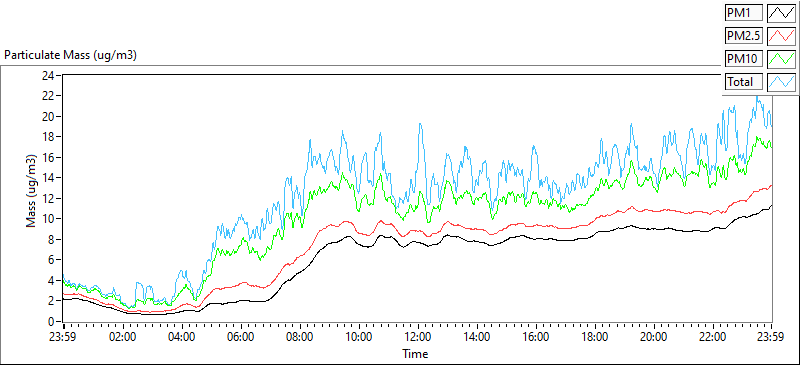Click the 10:00 x-axis time marker
Viewport: 800px width, 365px height.
tap(359, 337)
